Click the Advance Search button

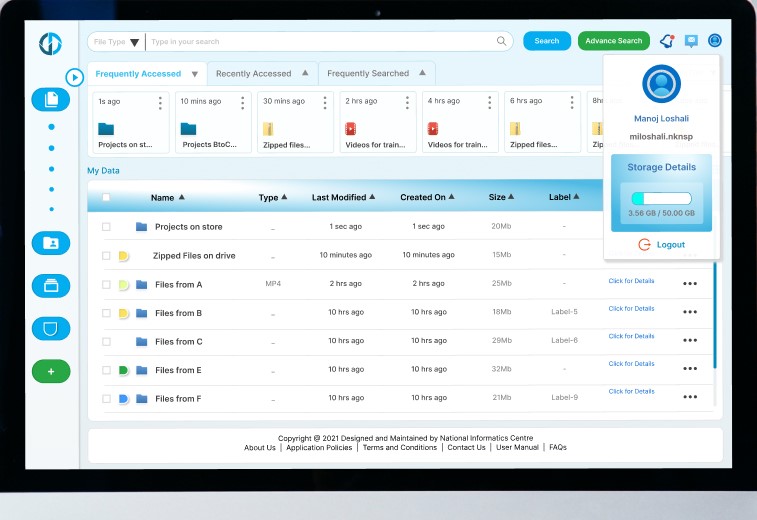pos(614,41)
